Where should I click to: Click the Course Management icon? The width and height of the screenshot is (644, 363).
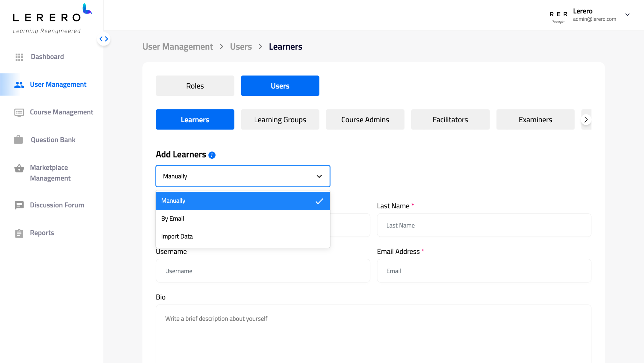(19, 113)
